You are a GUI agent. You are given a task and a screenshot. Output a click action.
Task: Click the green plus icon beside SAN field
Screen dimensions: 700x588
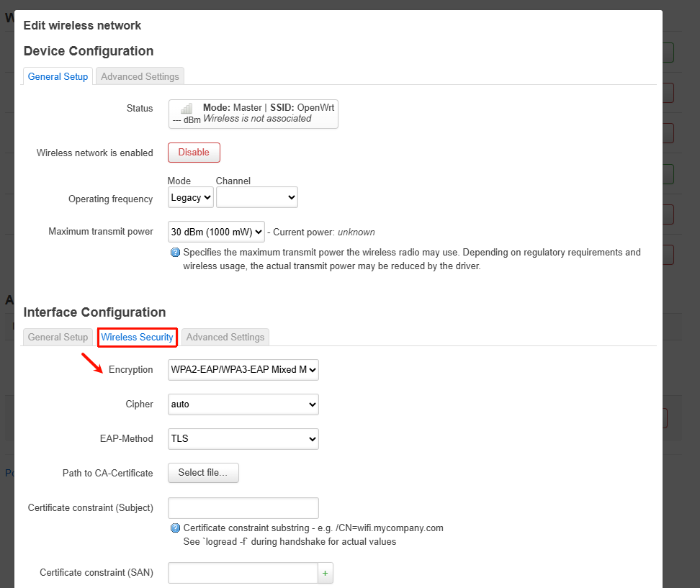pyautogui.click(x=326, y=573)
